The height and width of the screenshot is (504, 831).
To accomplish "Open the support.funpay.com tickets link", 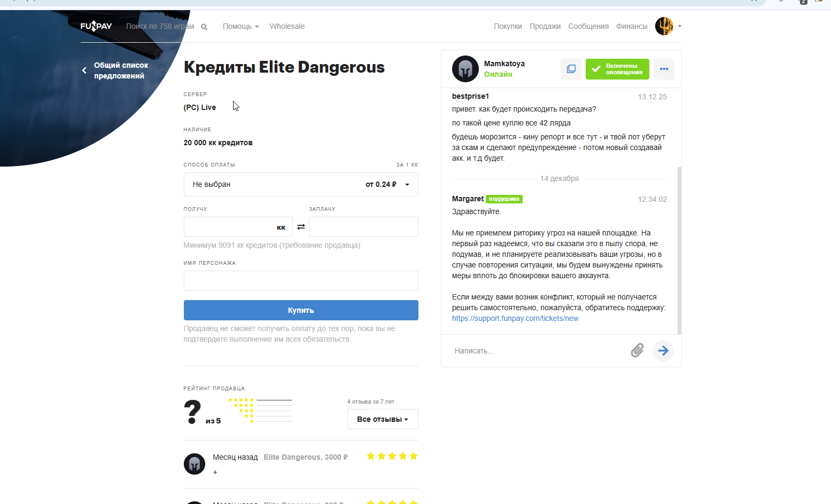I will point(515,318).
